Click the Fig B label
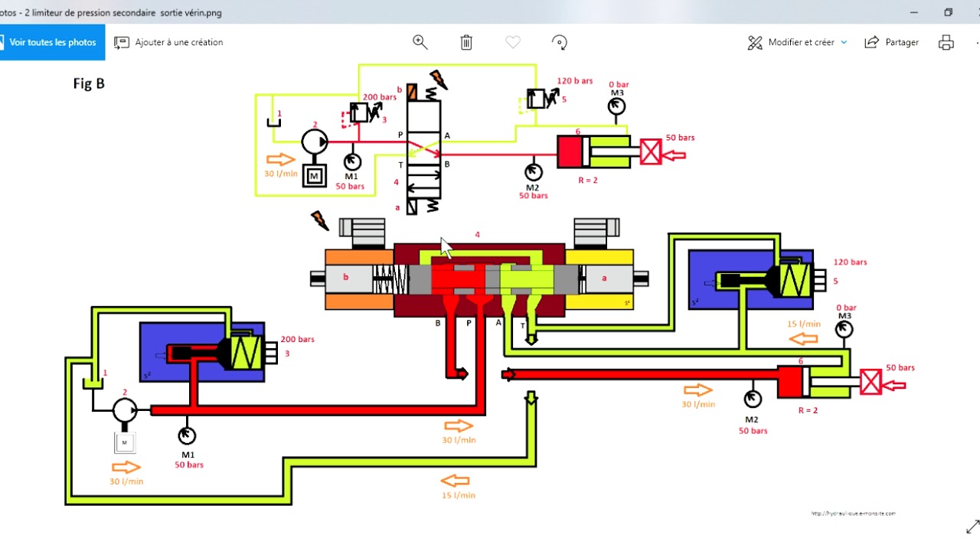The width and height of the screenshot is (980, 551). click(x=89, y=84)
